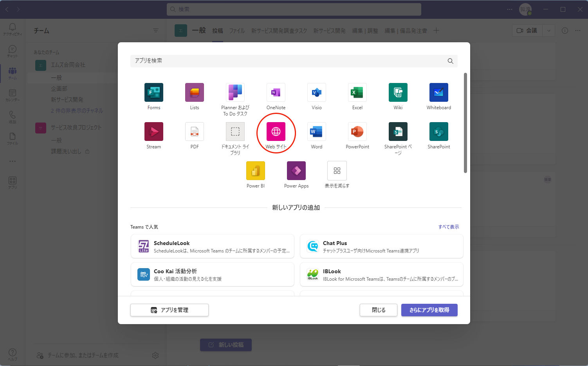Open the Coo Kai 活動分析 card

click(213, 274)
